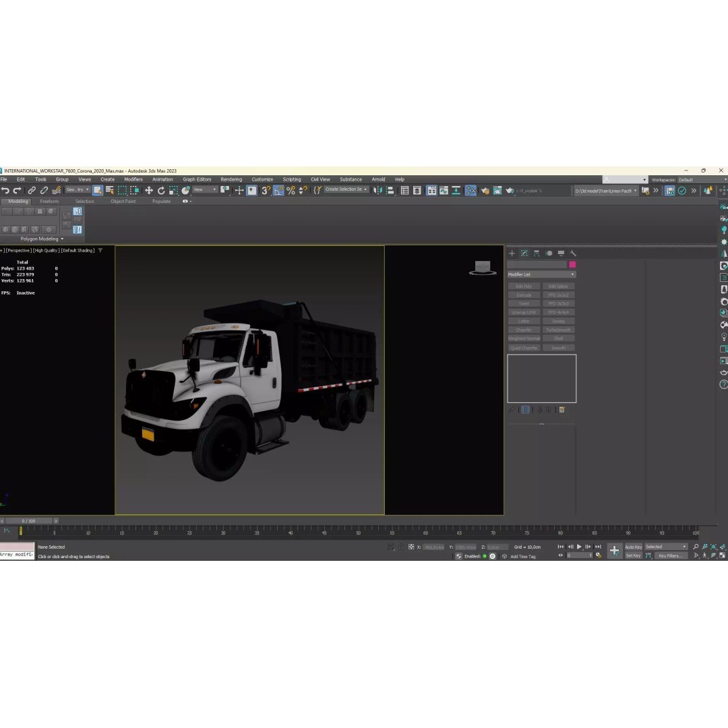Click the Redo arrow icon
728x728 pixels.
coord(17,190)
